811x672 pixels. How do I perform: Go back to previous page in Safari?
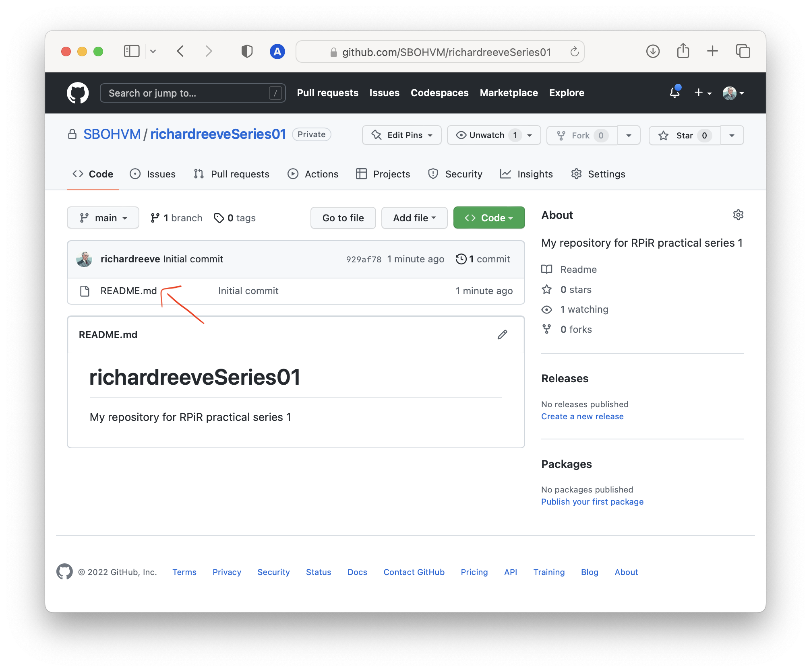[180, 51]
